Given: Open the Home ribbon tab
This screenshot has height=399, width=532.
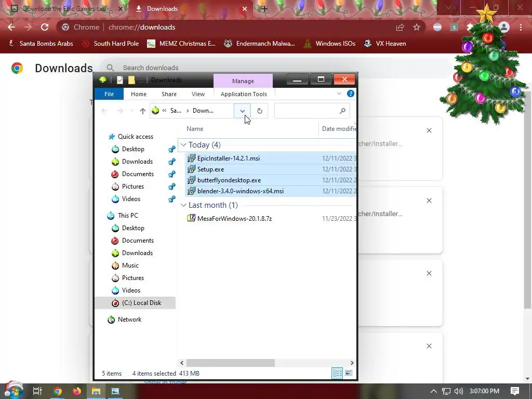Looking at the screenshot, I should tap(138, 94).
